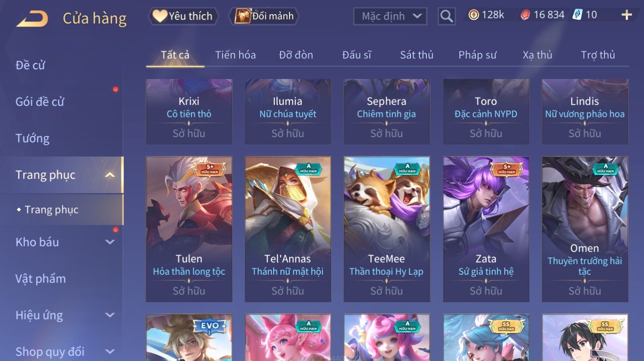Open the Tướng sidebar menu
644x361 pixels.
click(x=32, y=138)
